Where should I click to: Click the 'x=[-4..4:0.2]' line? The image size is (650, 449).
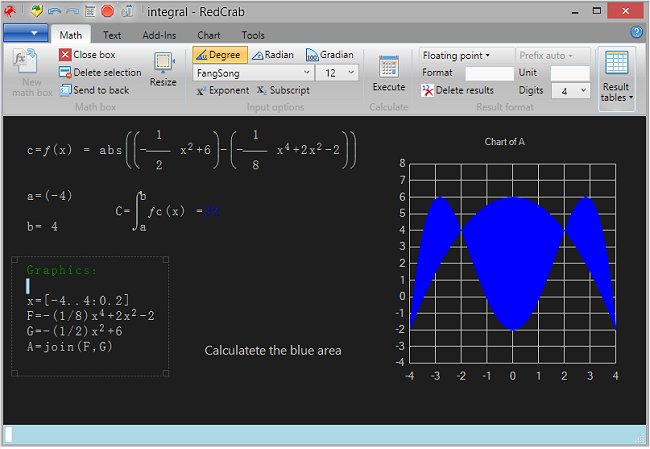(78, 300)
